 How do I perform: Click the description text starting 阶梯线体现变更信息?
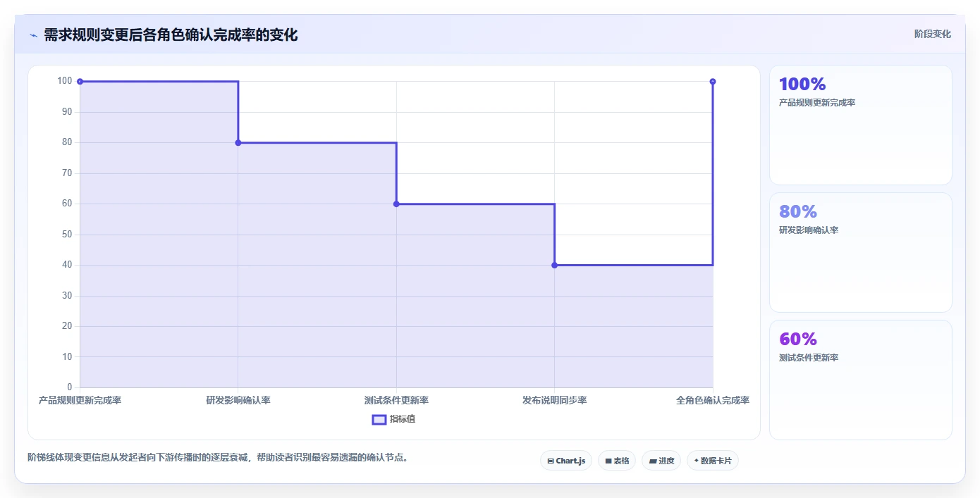click(x=218, y=458)
